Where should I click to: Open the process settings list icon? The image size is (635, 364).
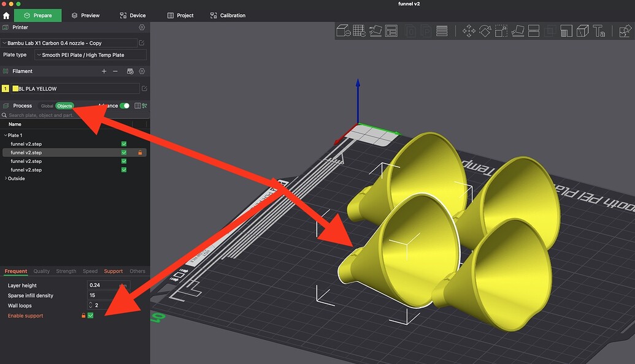coord(137,106)
